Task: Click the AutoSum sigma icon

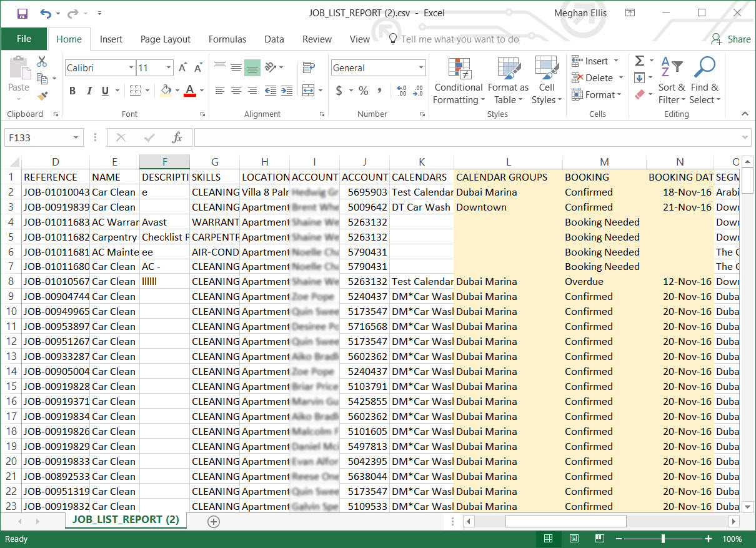Action: pyautogui.click(x=639, y=61)
